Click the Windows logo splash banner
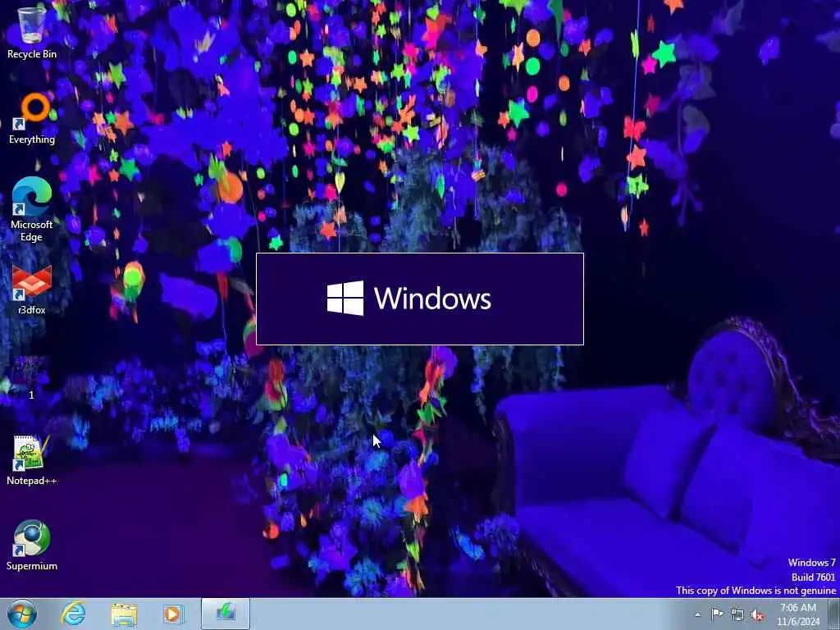The height and width of the screenshot is (630, 840). 420,299
